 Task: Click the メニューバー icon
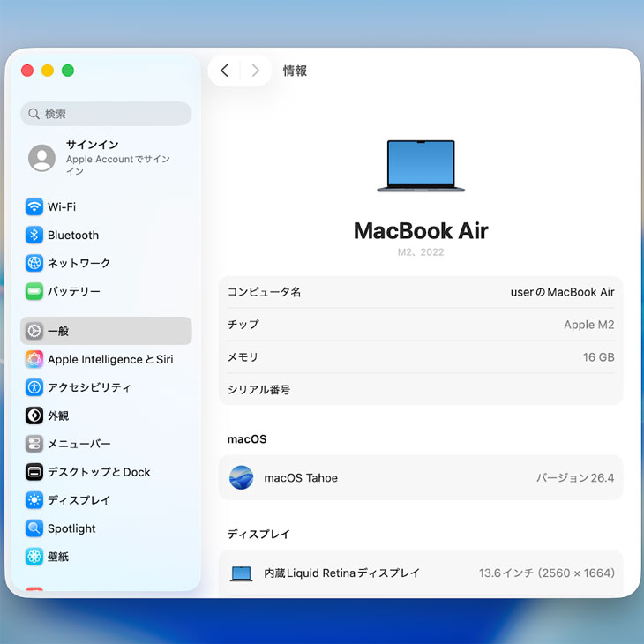[x=34, y=444]
